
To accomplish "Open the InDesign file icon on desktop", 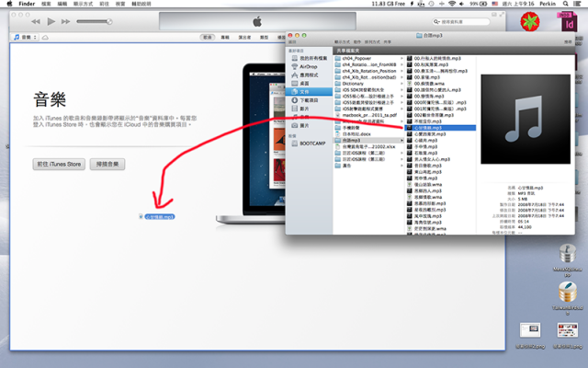I will pyautogui.click(x=569, y=22).
